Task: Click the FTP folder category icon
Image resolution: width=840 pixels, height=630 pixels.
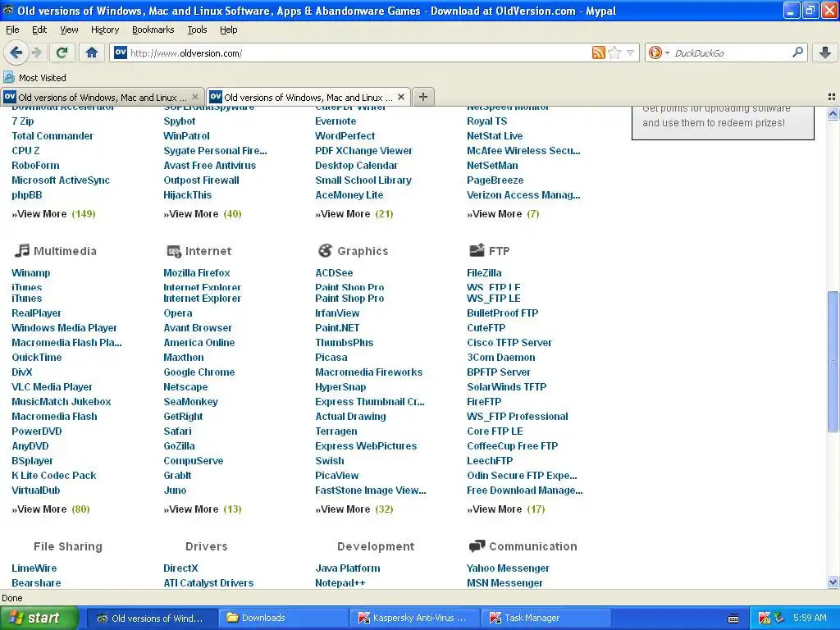Action: point(477,250)
